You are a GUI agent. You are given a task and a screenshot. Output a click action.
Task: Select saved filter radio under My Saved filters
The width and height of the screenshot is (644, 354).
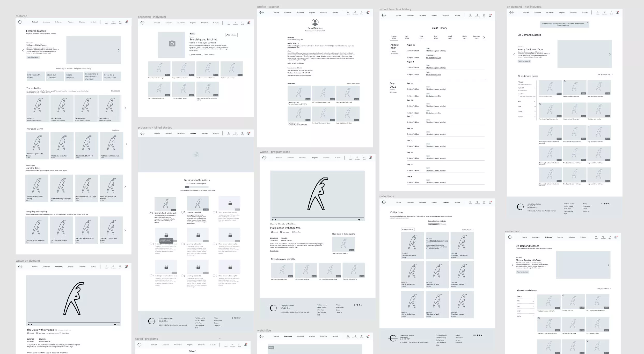pyautogui.click(x=519, y=96)
